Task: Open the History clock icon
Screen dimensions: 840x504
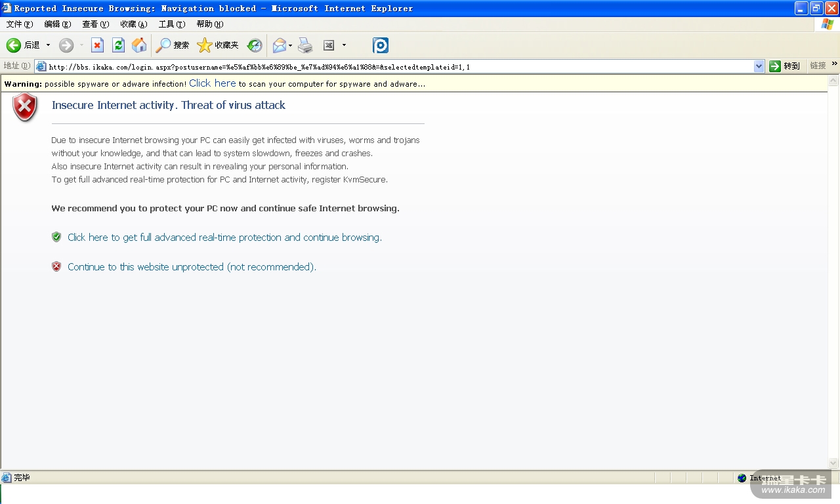Action: pos(255,45)
